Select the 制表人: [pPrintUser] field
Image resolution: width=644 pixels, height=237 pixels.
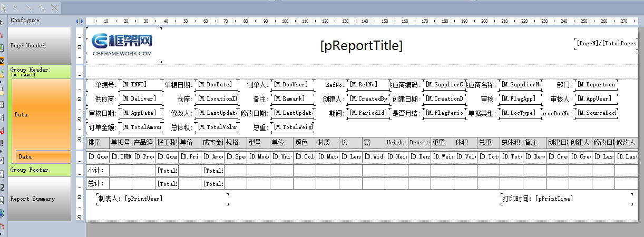[x=162, y=199]
